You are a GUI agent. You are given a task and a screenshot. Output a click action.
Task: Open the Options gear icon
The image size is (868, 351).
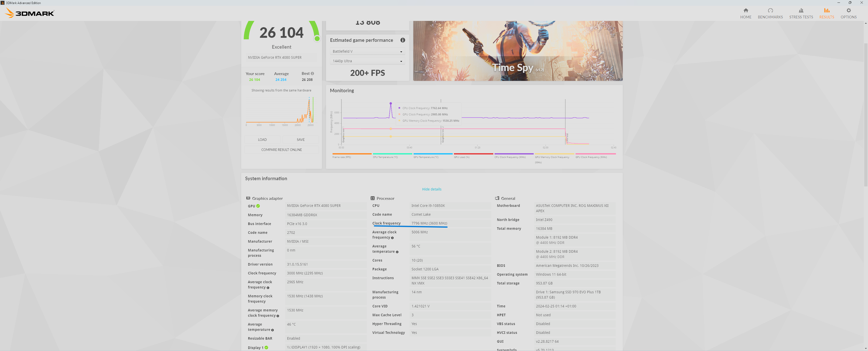click(x=848, y=10)
